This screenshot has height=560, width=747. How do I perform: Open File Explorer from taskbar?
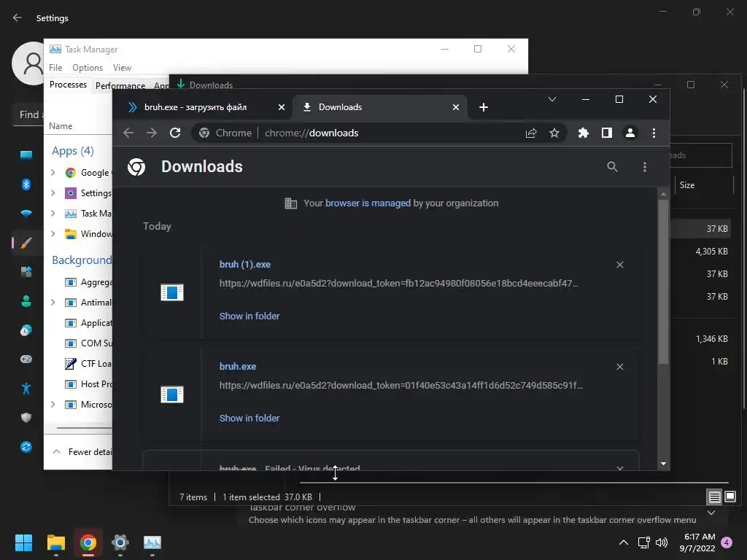[x=55, y=542]
